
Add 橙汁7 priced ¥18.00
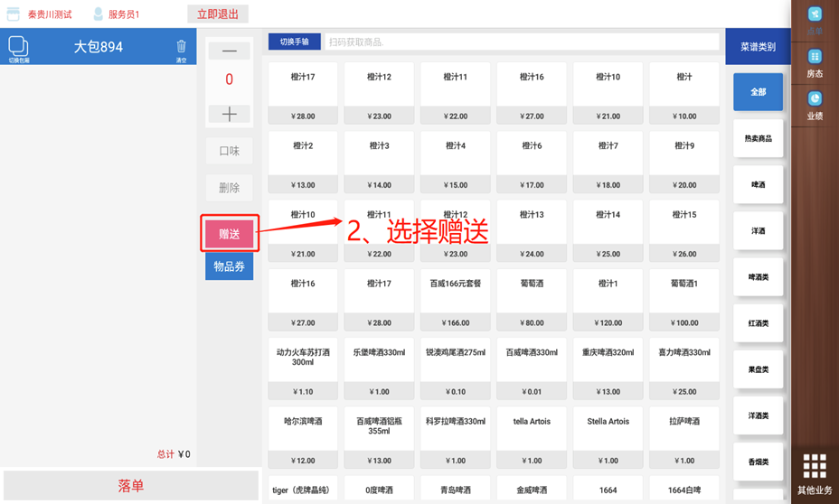608,162
